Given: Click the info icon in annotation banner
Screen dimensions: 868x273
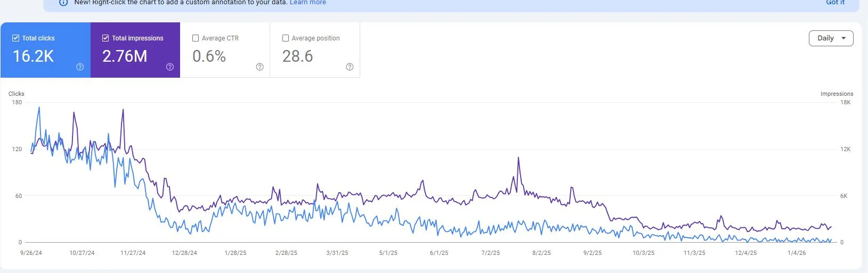Looking at the screenshot, I should pos(63,3).
